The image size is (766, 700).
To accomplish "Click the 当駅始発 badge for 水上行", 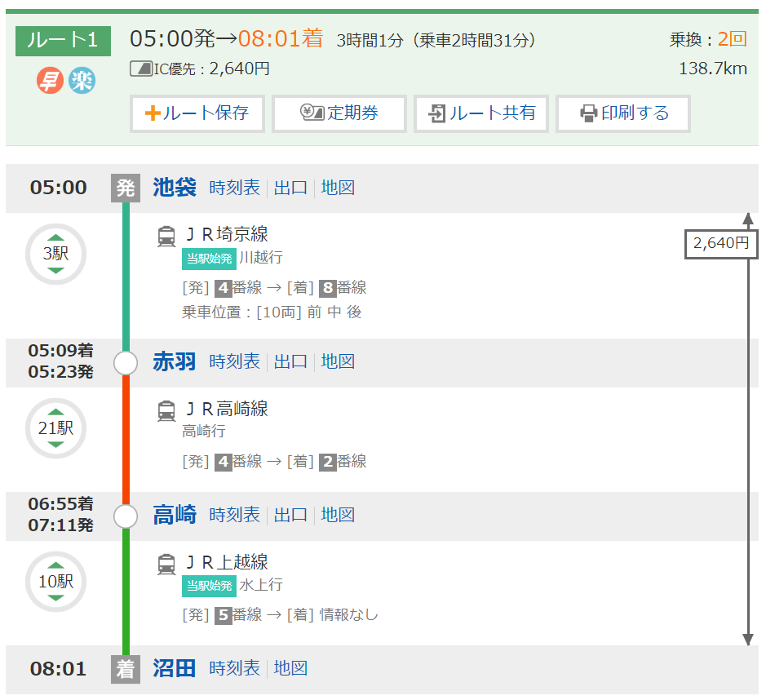I will pos(209,586).
